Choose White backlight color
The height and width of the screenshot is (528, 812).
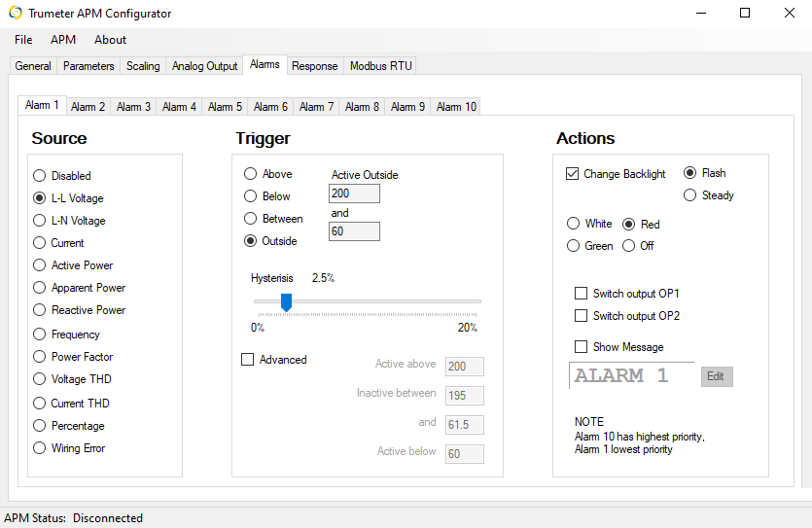[x=589, y=224]
